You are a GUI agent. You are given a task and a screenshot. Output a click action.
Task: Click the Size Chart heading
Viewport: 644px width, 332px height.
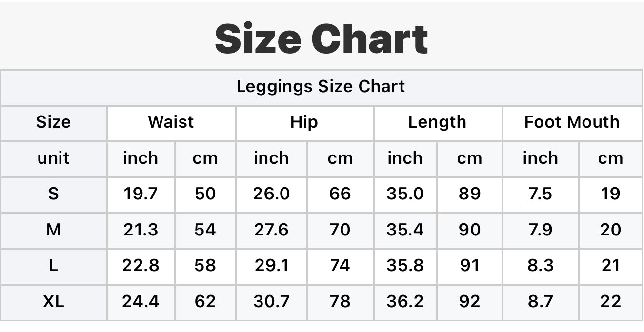tap(322, 39)
